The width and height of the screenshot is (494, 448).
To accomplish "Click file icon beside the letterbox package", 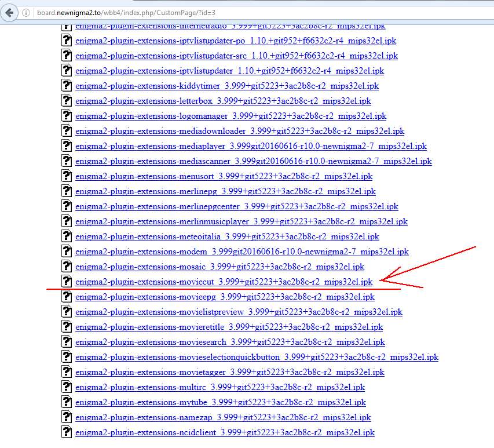I will pyautogui.click(x=67, y=101).
